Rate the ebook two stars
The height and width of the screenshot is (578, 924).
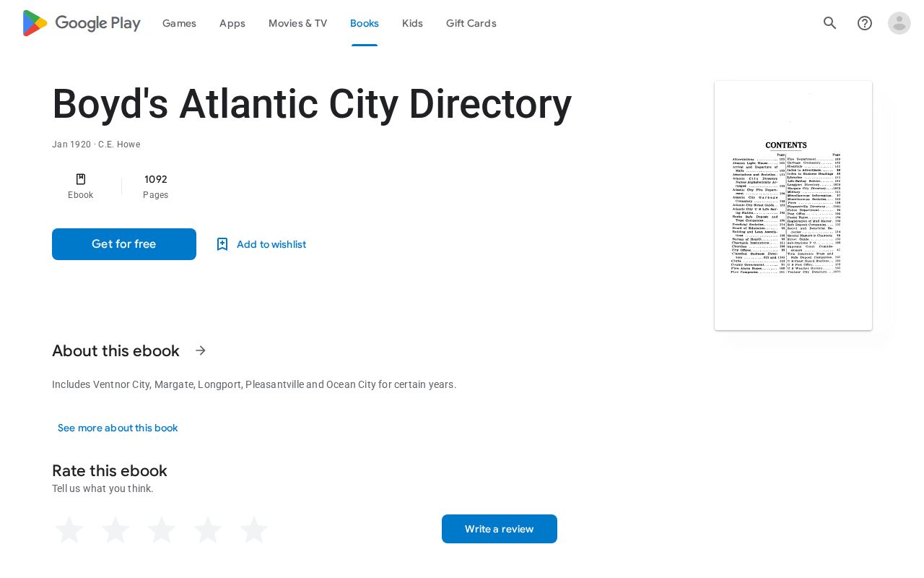coord(115,530)
